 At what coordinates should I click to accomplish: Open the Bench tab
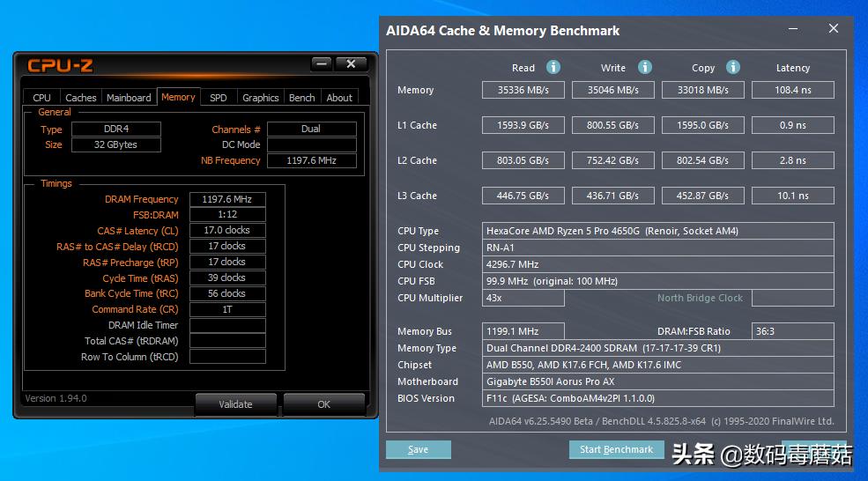[x=301, y=98]
